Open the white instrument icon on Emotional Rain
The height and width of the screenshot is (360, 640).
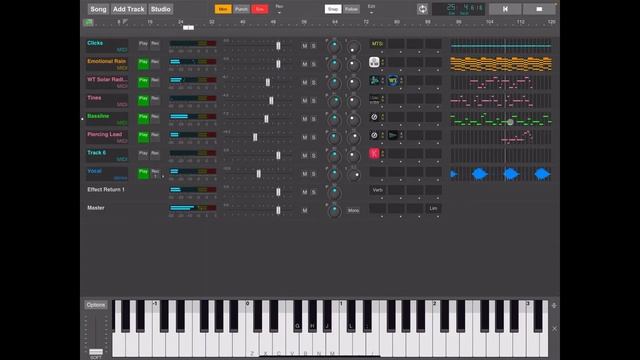(374, 62)
